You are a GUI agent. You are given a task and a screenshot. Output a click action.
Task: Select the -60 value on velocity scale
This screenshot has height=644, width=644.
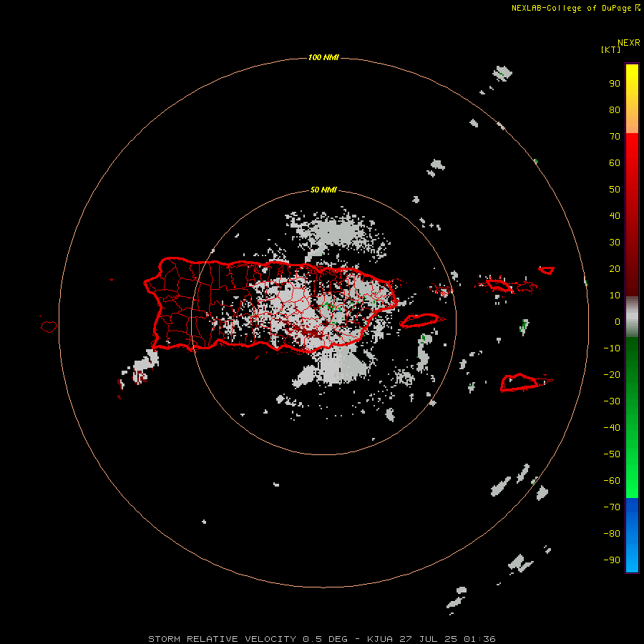coord(612,481)
